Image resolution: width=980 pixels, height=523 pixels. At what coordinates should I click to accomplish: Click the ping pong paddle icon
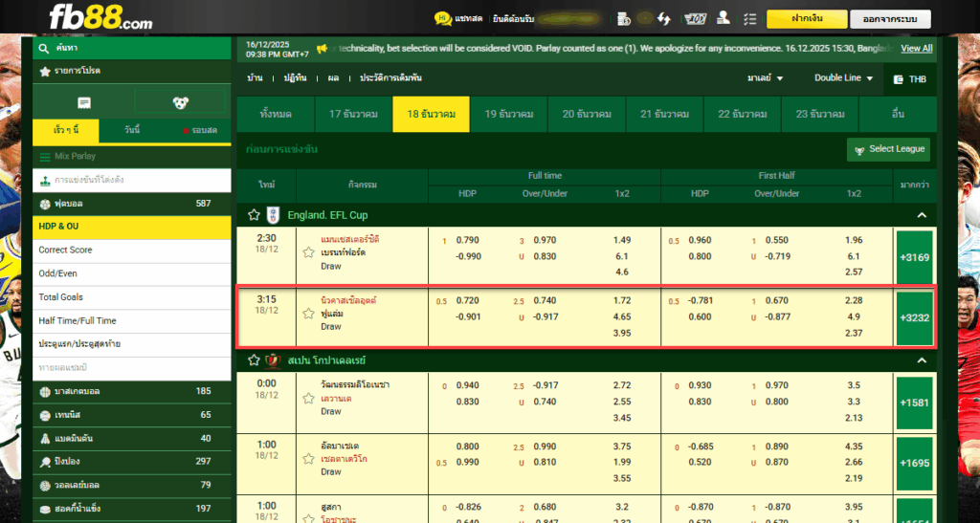[45, 462]
